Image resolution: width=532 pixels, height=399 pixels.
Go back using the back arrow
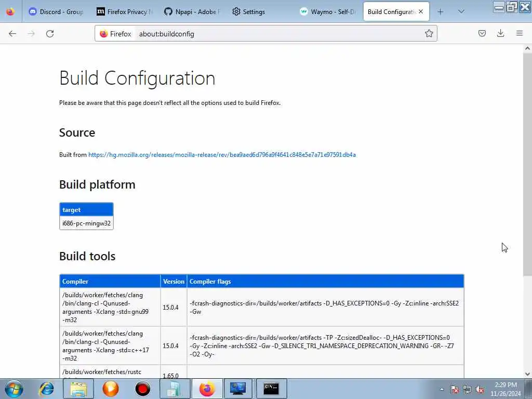click(12, 34)
